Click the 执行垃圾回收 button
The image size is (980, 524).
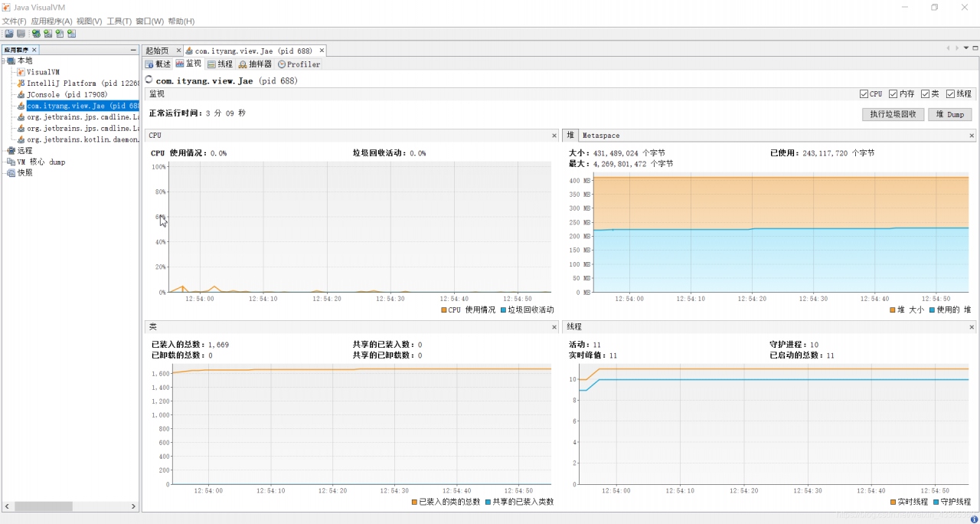point(893,114)
